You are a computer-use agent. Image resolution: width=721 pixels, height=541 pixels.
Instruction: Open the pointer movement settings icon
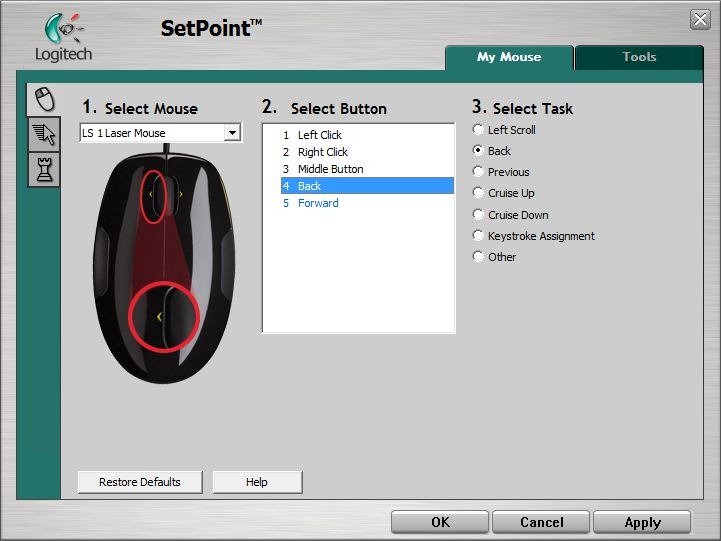44,134
